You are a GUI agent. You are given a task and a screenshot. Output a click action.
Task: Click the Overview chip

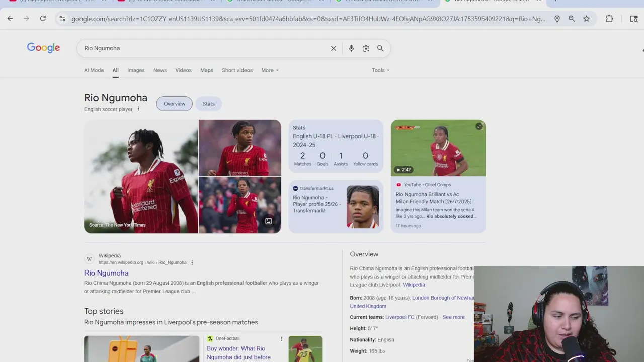(174, 104)
